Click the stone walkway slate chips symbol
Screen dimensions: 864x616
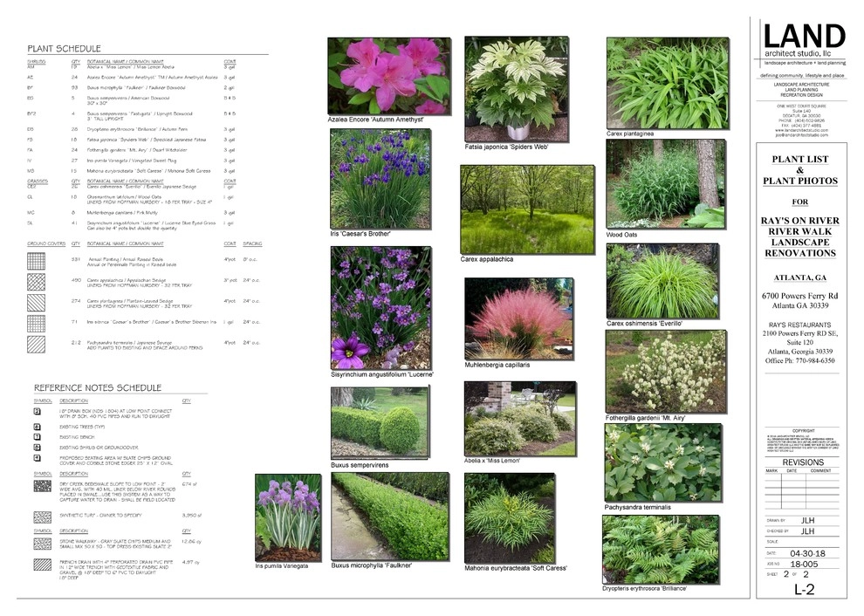(43, 544)
